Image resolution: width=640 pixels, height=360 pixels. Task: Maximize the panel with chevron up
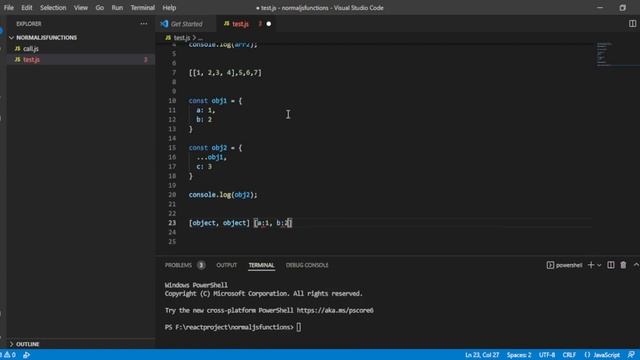tap(636, 265)
